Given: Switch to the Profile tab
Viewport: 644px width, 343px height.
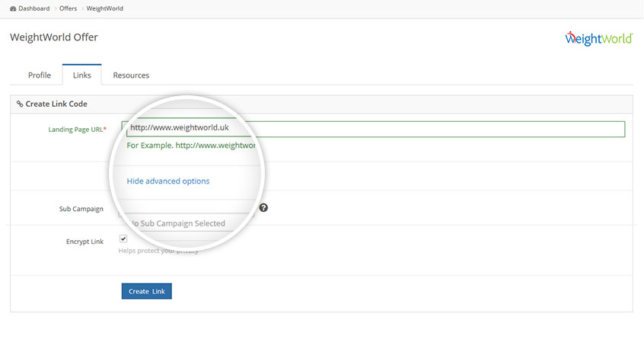Looking at the screenshot, I should pos(40,75).
